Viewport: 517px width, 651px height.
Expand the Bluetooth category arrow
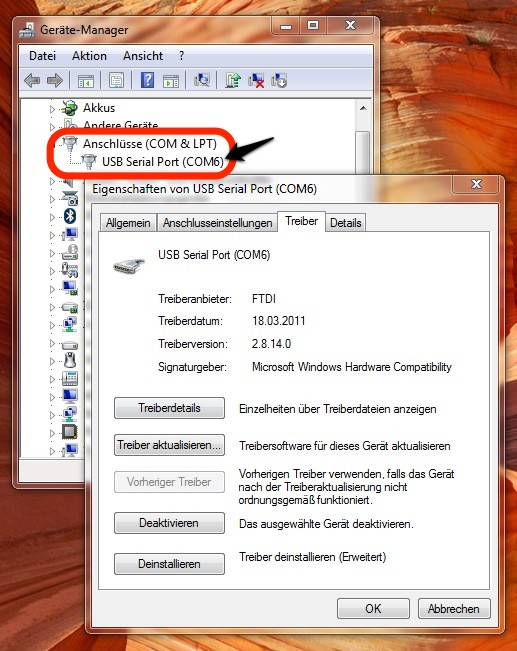[52, 217]
